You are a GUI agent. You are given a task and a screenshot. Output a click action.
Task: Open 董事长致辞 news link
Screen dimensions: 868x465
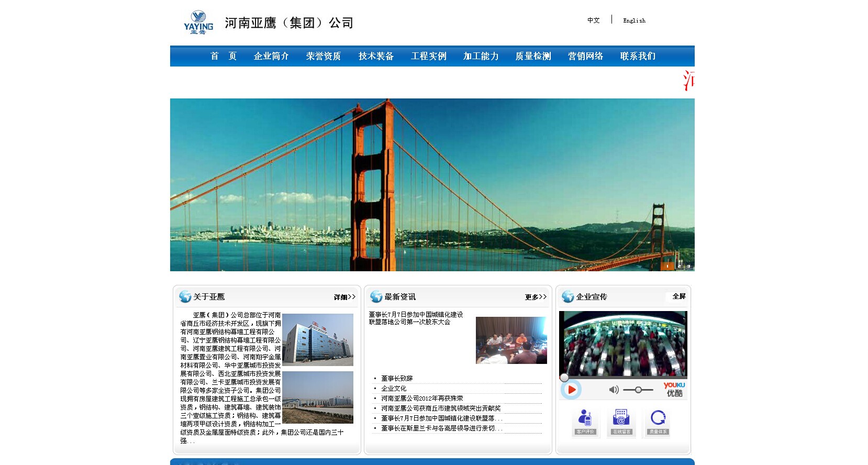click(397, 378)
